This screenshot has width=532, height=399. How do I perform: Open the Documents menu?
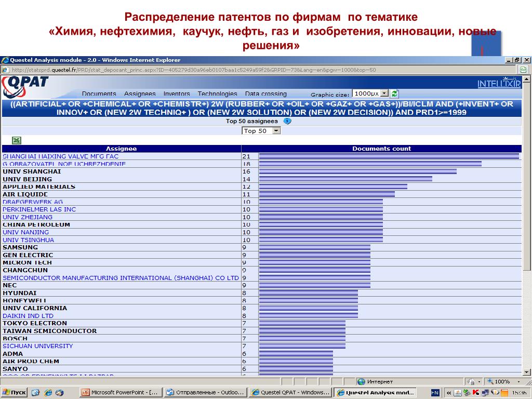pyautogui.click(x=99, y=94)
